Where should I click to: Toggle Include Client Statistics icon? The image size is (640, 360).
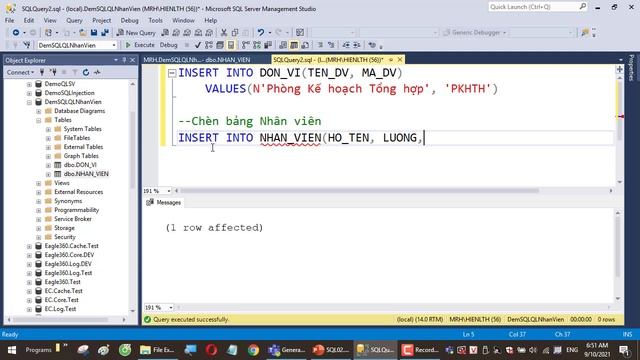click(x=268, y=45)
